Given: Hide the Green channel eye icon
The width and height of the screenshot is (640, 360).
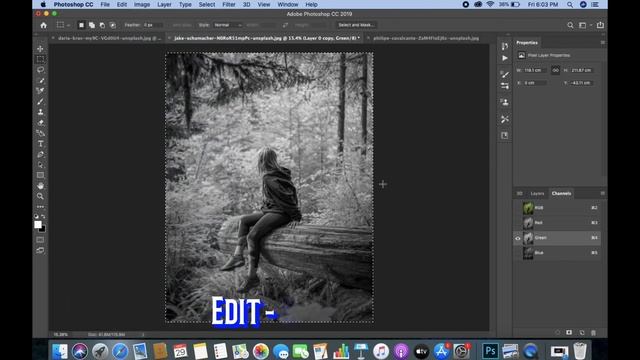Looking at the screenshot, I should tap(518, 238).
